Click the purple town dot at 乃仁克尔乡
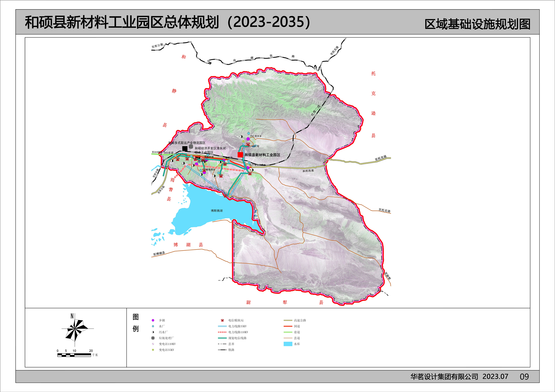555x392 pixels. pyautogui.click(x=248, y=139)
